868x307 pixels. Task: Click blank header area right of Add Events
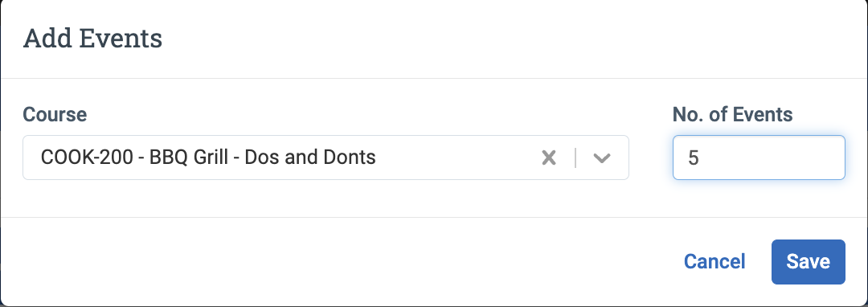498,39
